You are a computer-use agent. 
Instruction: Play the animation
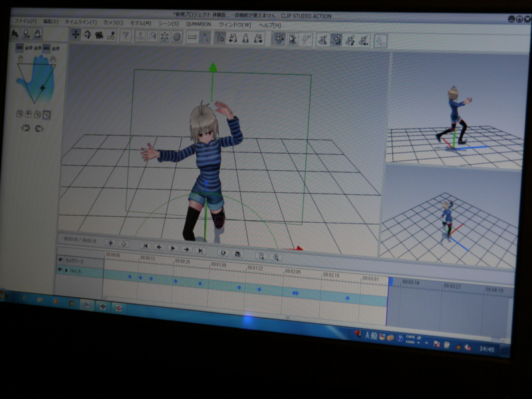click(173, 248)
